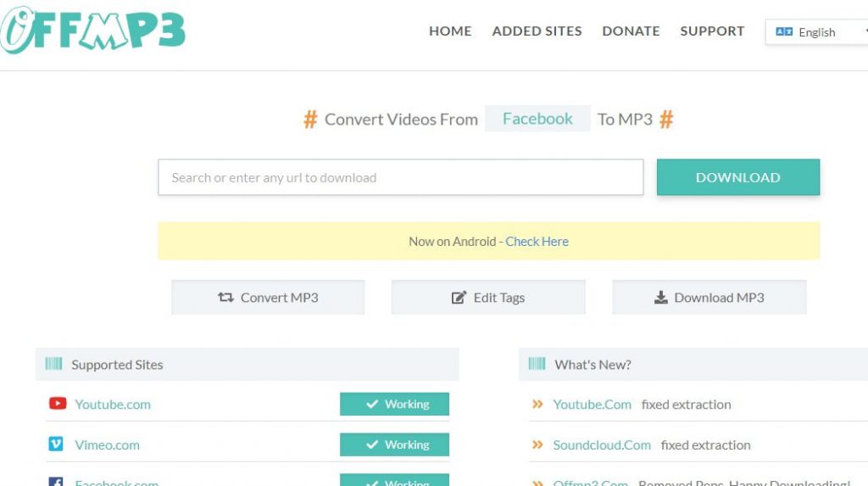The image size is (868, 486).
Task: Click the orange hash before Convert Videos
Action: pyautogui.click(x=310, y=119)
